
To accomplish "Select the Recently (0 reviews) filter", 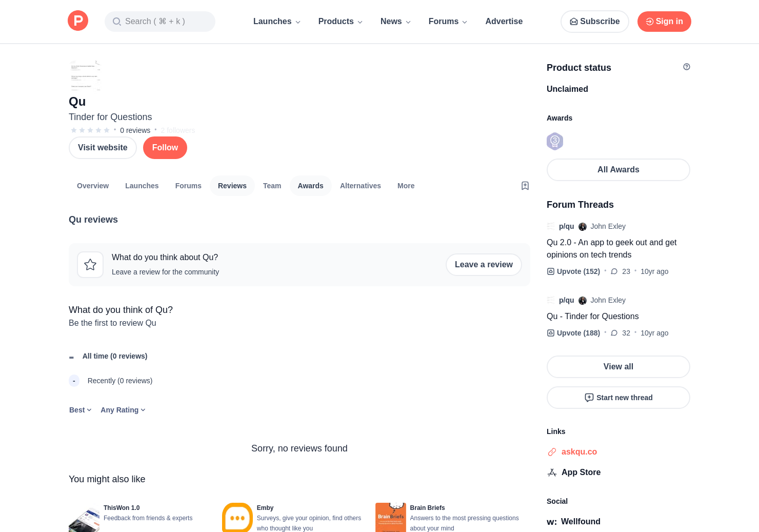I will click(x=119, y=381).
